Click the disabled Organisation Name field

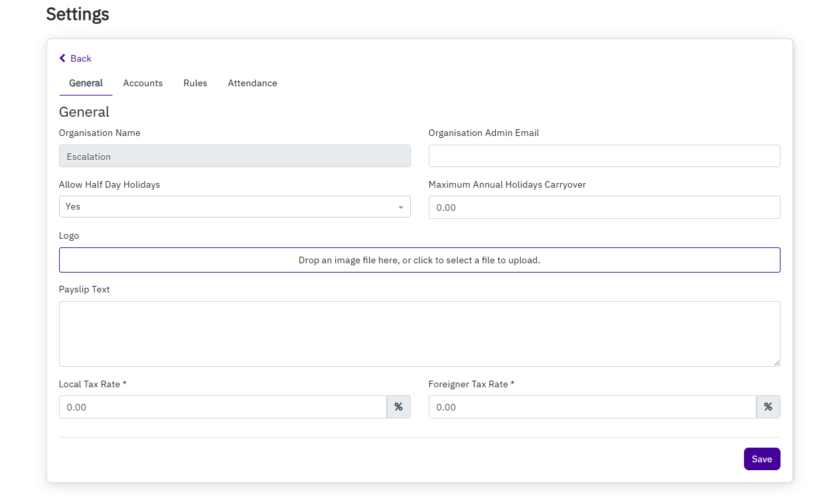pos(234,157)
